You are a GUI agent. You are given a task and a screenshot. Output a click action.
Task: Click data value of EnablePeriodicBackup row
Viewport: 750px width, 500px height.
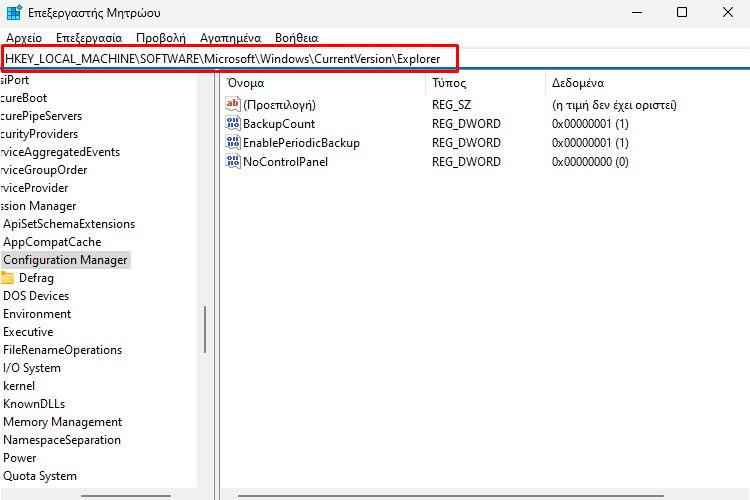pos(590,143)
